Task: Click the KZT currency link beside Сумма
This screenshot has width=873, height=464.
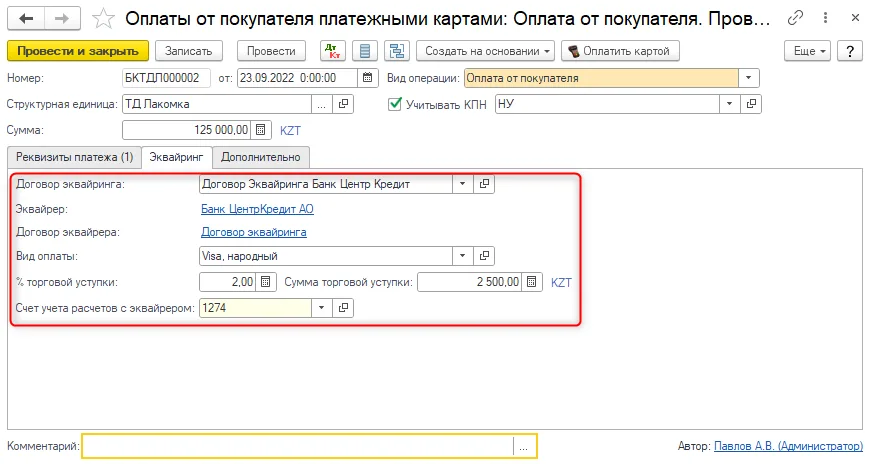Action: [x=290, y=130]
